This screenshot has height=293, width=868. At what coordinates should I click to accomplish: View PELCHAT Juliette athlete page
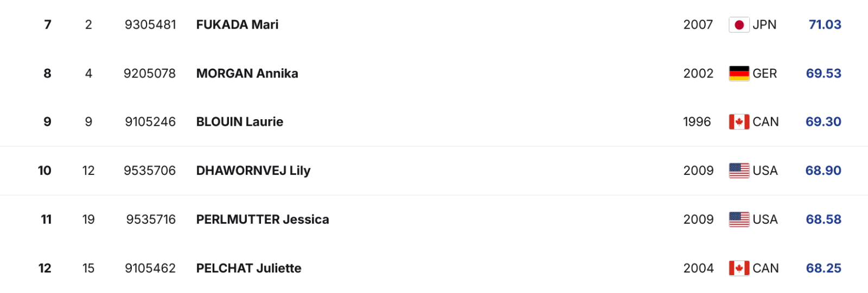[248, 268]
